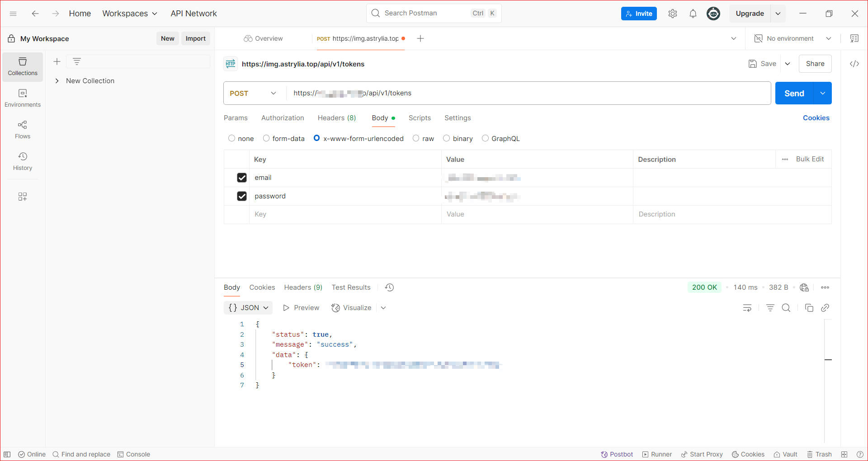Click the Invite button
868x461 pixels.
(x=639, y=14)
